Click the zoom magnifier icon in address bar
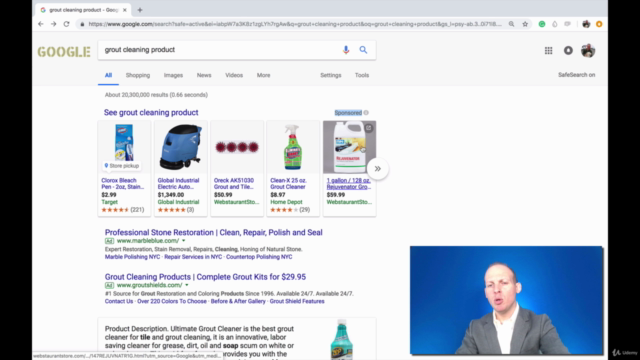 pyautogui.click(x=511, y=24)
